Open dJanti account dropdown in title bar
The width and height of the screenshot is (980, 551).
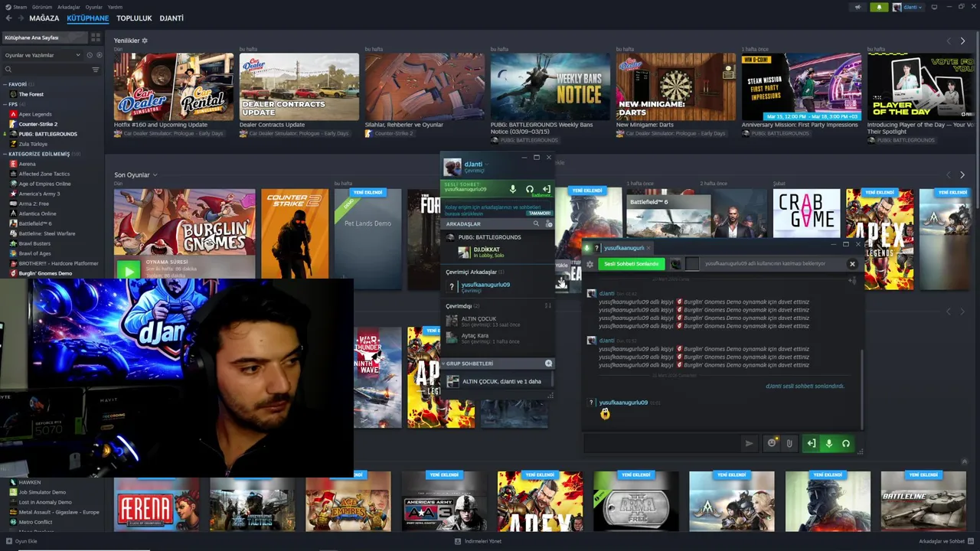tap(908, 7)
